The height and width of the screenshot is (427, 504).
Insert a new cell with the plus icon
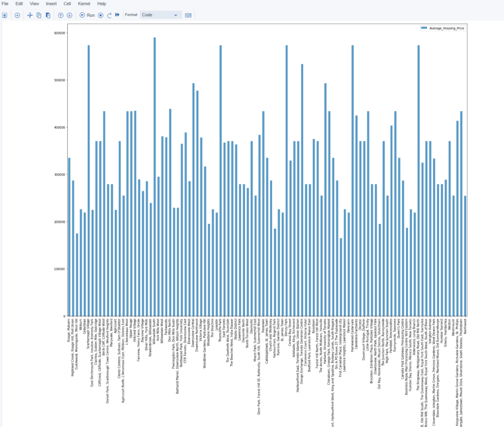(x=17, y=15)
